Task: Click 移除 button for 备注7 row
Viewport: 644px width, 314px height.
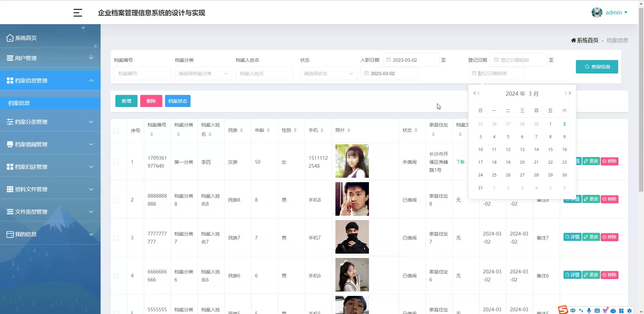Action: pyautogui.click(x=609, y=237)
